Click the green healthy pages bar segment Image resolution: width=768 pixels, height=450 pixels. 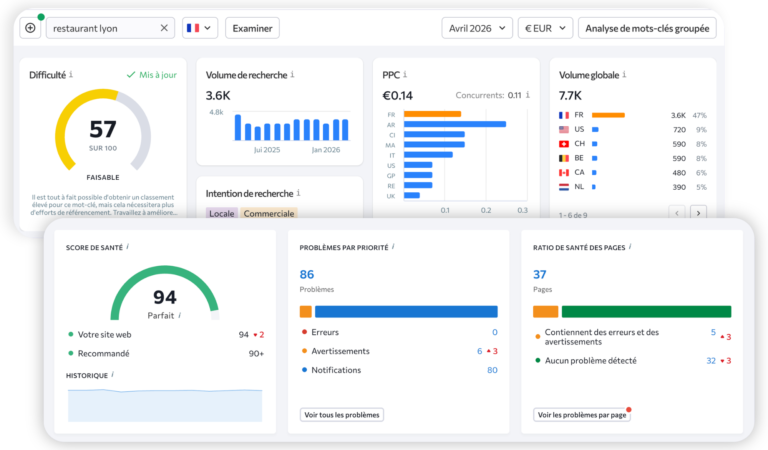pos(646,311)
